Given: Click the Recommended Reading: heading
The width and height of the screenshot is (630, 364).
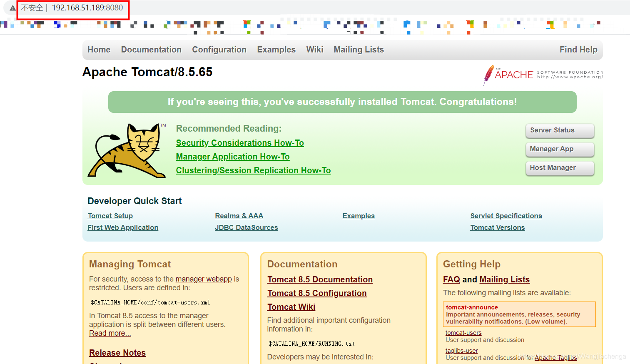Looking at the screenshot, I should 229,129.
